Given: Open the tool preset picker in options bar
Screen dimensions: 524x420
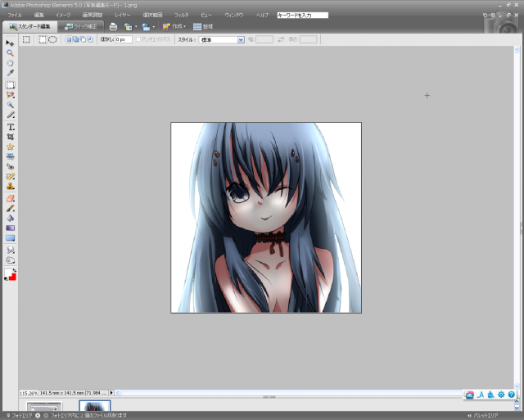Looking at the screenshot, I should [26, 40].
